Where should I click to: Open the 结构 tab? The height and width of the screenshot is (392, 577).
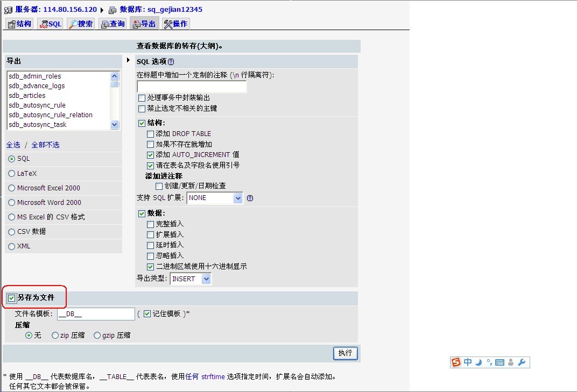[x=19, y=24]
